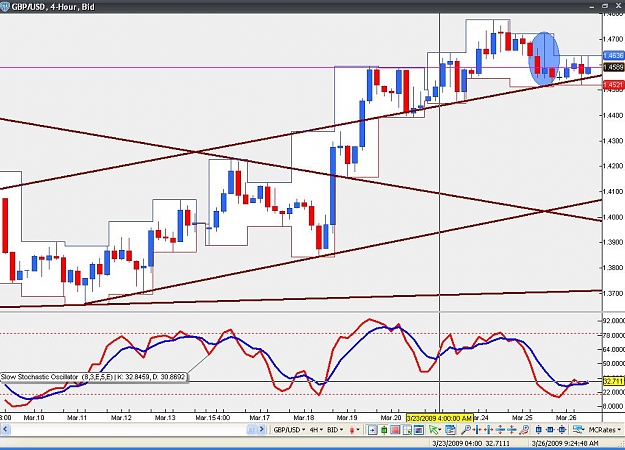This screenshot has height=450, width=625.
Task: Click the vertical expand arrows icon
Action: point(500,430)
